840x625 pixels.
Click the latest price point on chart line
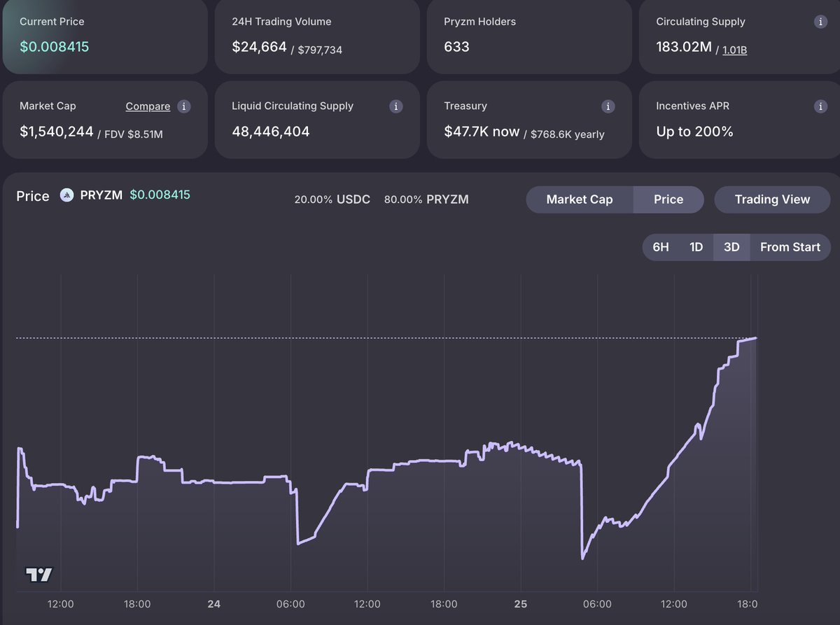tap(755, 338)
